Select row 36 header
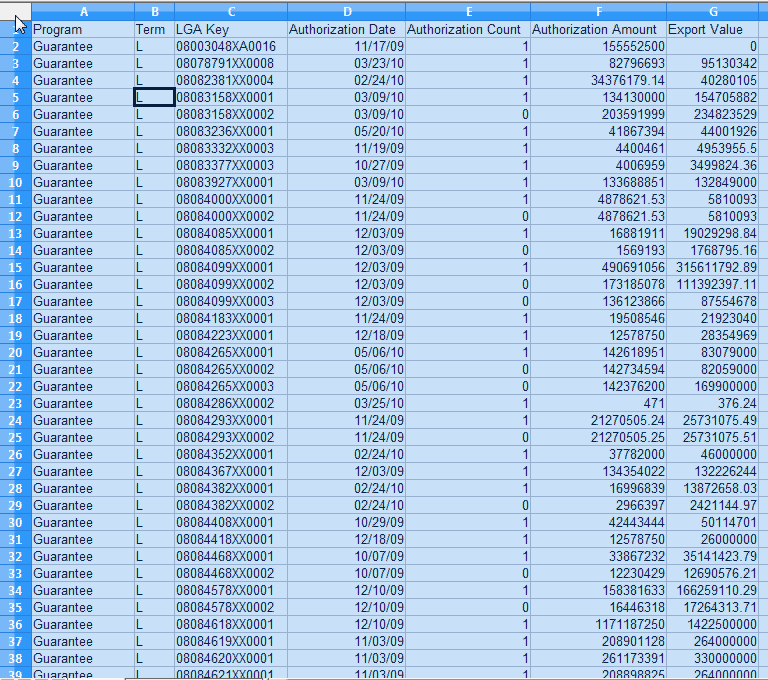 click(x=16, y=624)
